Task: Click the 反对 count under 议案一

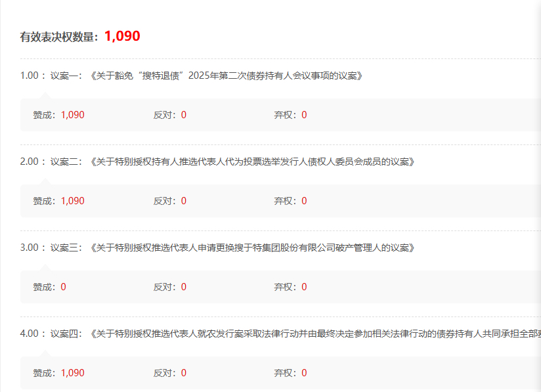Action: [184, 115]
